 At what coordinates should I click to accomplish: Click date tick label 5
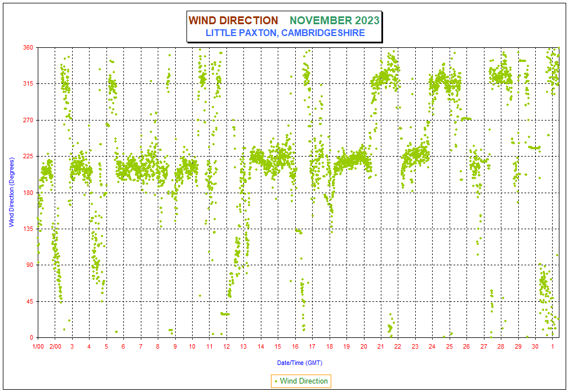(x=106, y=346)
